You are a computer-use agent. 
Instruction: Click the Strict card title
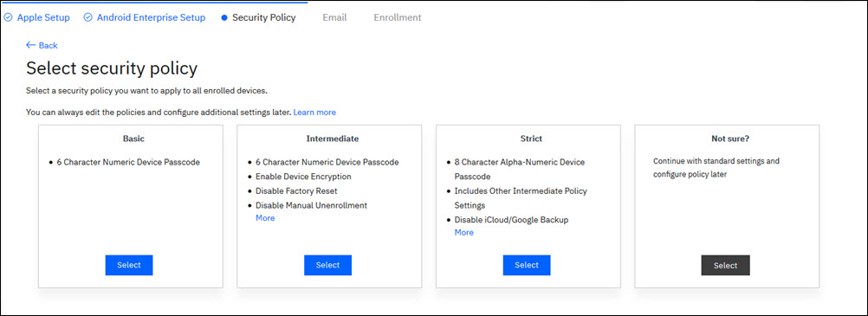(531, 139)
